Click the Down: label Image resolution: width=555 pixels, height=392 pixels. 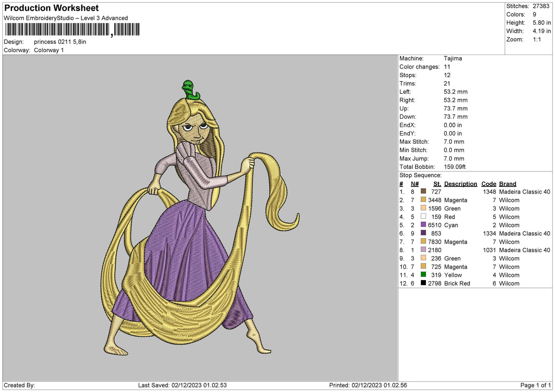point(408,116)
